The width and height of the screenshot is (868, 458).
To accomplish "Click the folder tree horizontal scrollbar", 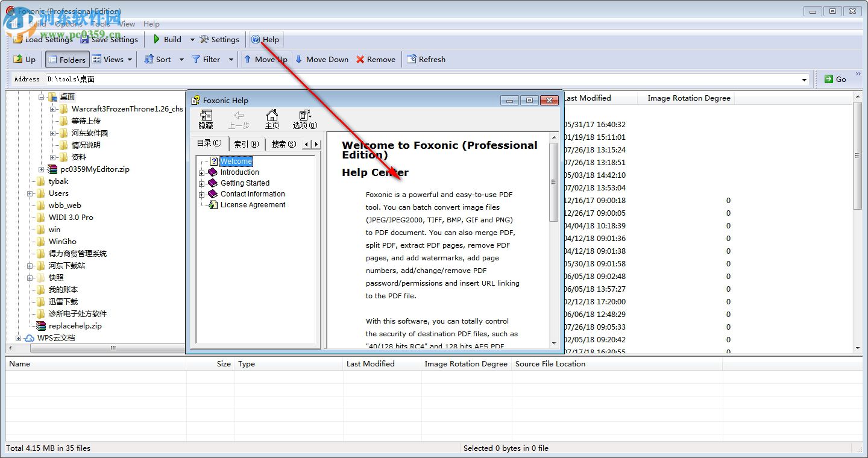I will pyautogui.click(x=113, y=348).
